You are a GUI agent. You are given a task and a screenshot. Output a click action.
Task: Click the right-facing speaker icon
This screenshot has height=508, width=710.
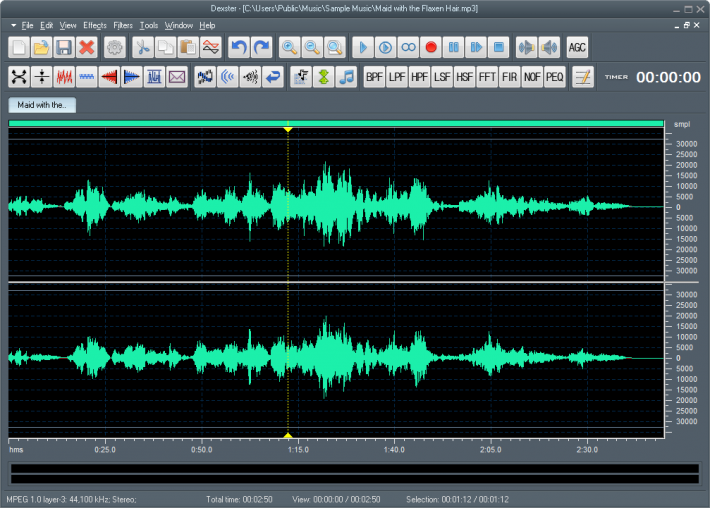pos(550,48)
